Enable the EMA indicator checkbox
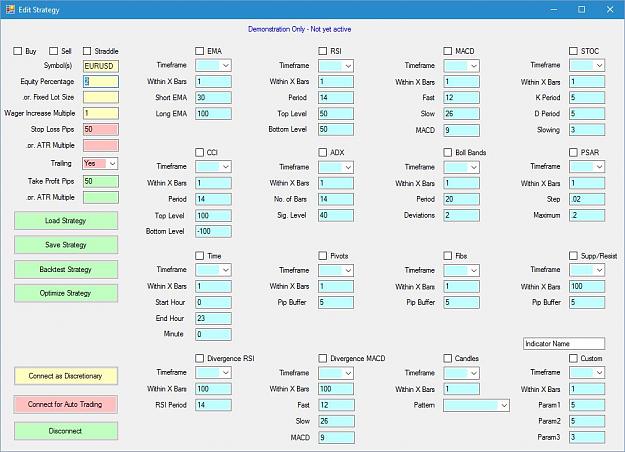The height and width of the screenshot is (452, 625). click(200, 51)
